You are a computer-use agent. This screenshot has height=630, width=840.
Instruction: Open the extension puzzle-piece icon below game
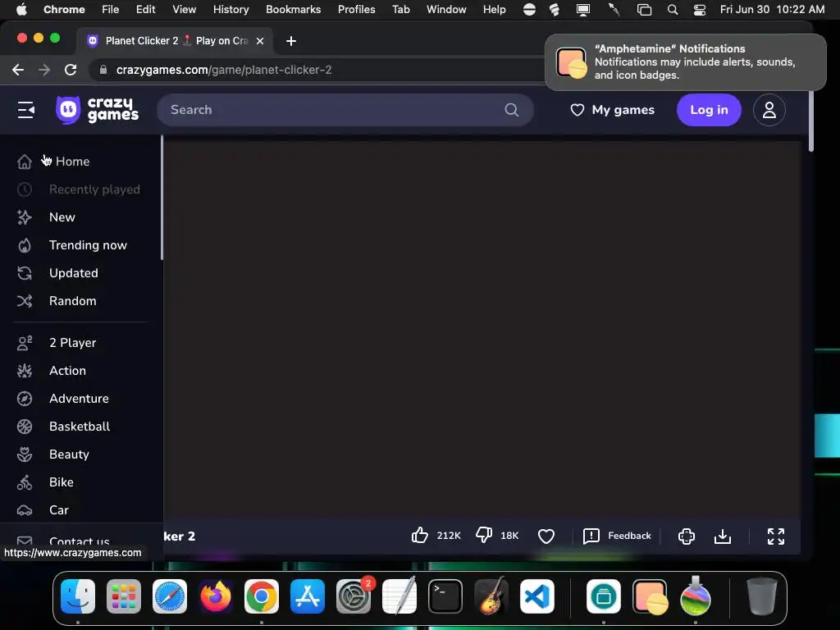[687, 536]
